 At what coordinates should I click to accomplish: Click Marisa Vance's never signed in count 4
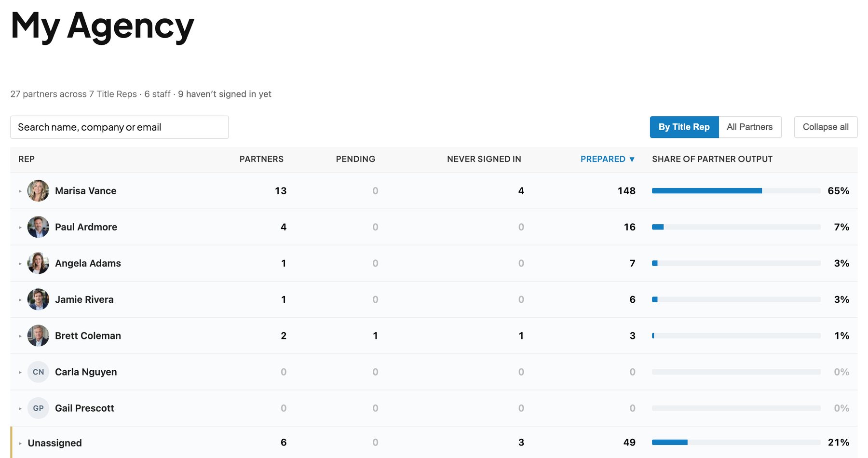(521, 191)
